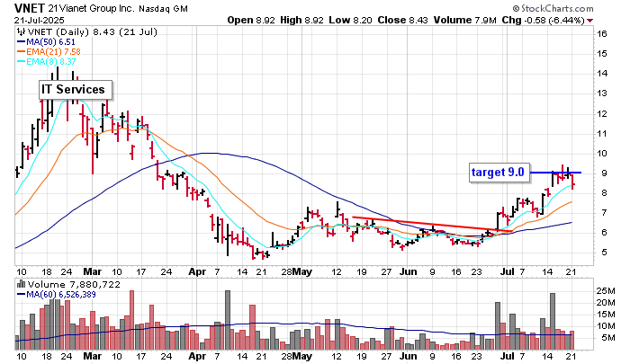
Task: Click the 'VNET (Daily) 8.43 (21 Jul)' legend
Action: click(x=92, y=31)
